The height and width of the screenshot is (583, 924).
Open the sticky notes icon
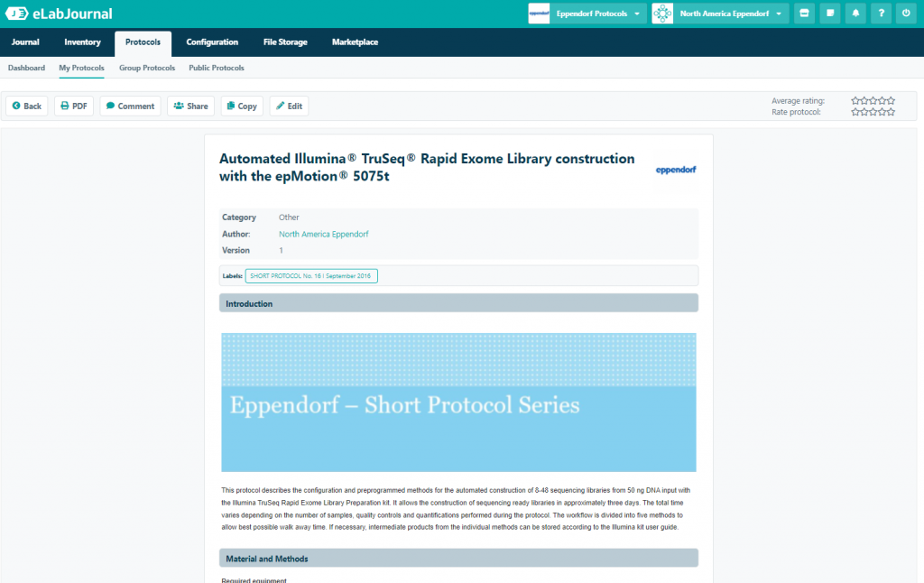830,13
